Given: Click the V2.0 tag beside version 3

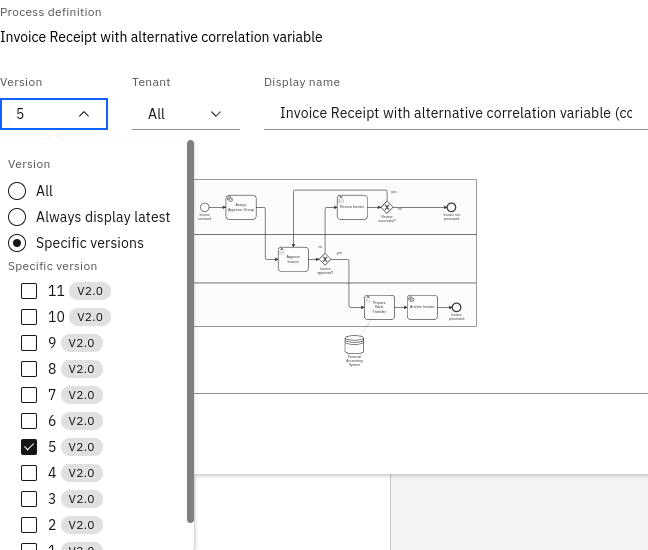Looking at the screenshot, I should tap(82, 499).
